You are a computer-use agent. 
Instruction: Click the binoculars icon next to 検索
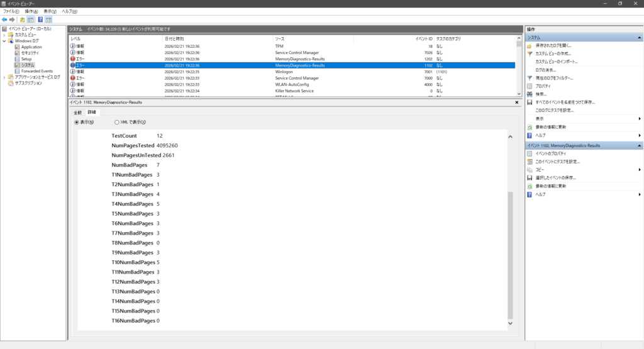[530, 94]
